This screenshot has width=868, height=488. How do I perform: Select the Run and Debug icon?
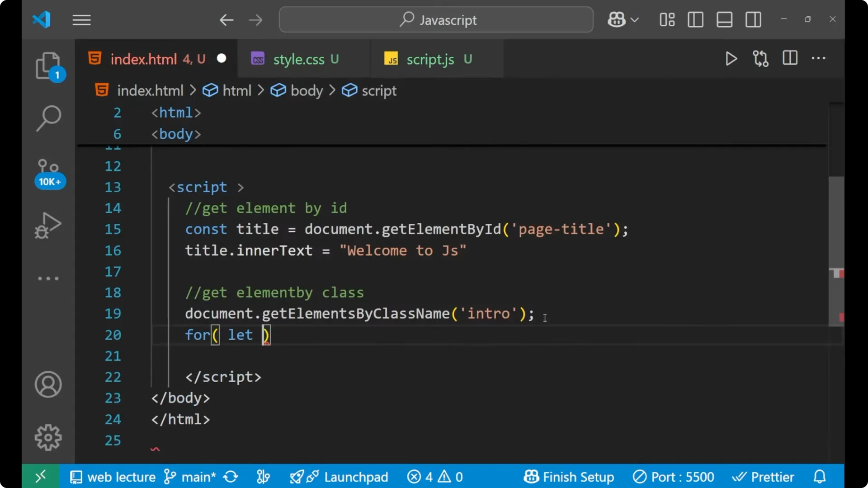47,225
